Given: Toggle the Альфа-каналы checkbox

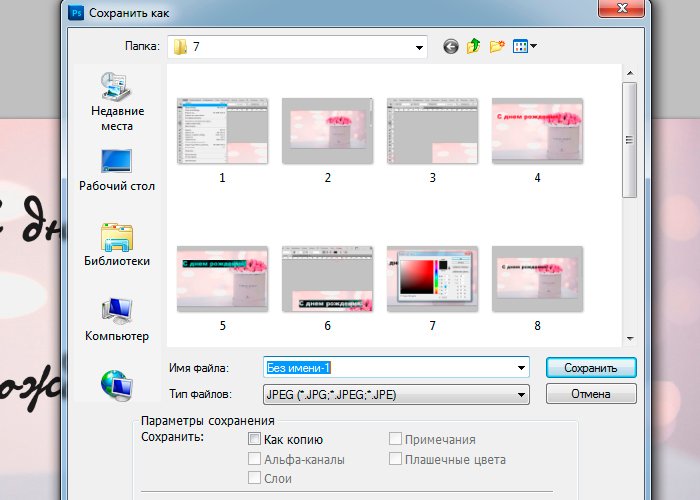Looking at the screenshot, I should tap(255, 460).
